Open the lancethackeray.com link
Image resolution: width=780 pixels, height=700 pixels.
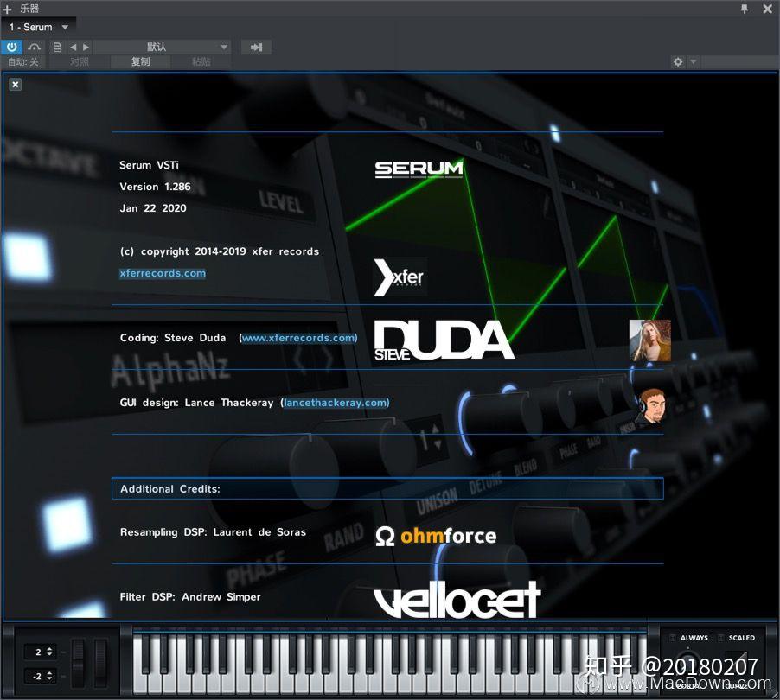[x=336, y=403]
